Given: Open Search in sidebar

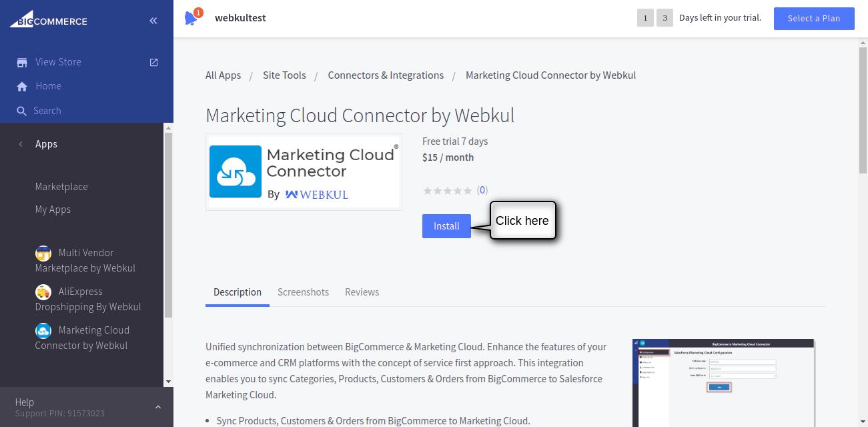Looking at the screenshot, I should 47,111.
